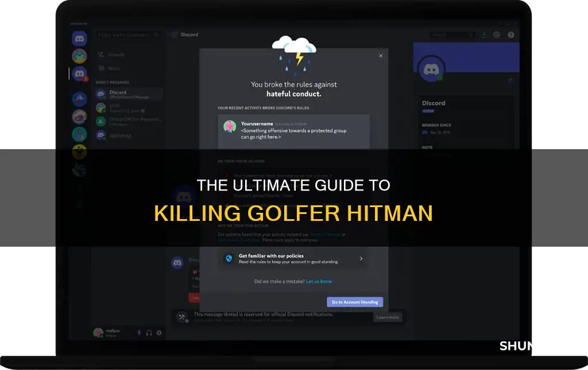The width and height of the screenshot is (588, 370).
Task: Open Get familiar with our policies
Action: click(293, 258)
